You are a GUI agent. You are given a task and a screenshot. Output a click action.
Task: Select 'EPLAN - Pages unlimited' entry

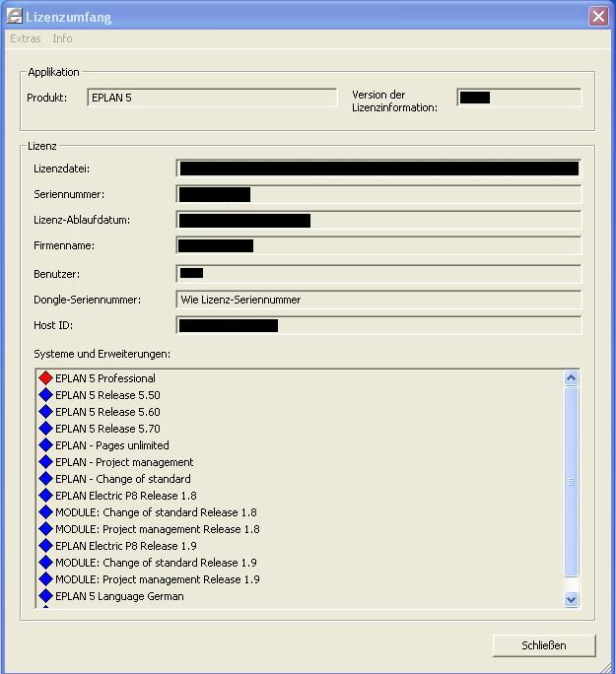coord(112,445)
